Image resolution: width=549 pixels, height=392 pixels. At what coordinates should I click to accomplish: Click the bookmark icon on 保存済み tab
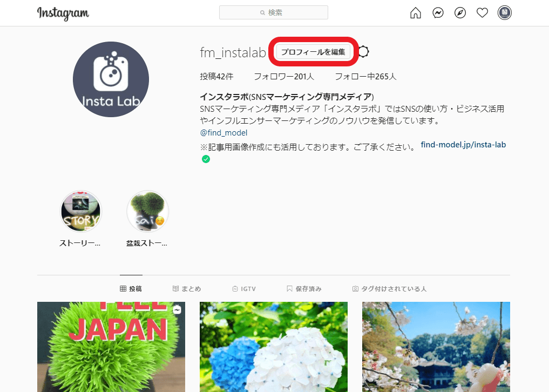tap(289, 288)
